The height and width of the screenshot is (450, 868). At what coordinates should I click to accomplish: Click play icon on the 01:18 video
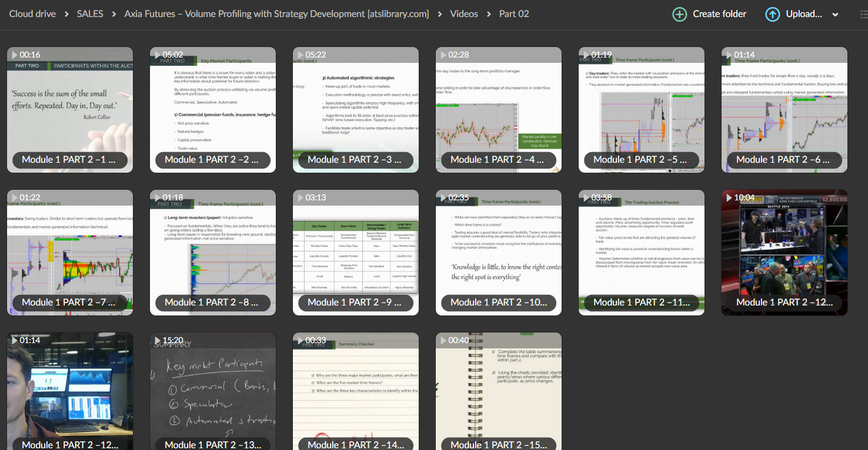(158, 197)
